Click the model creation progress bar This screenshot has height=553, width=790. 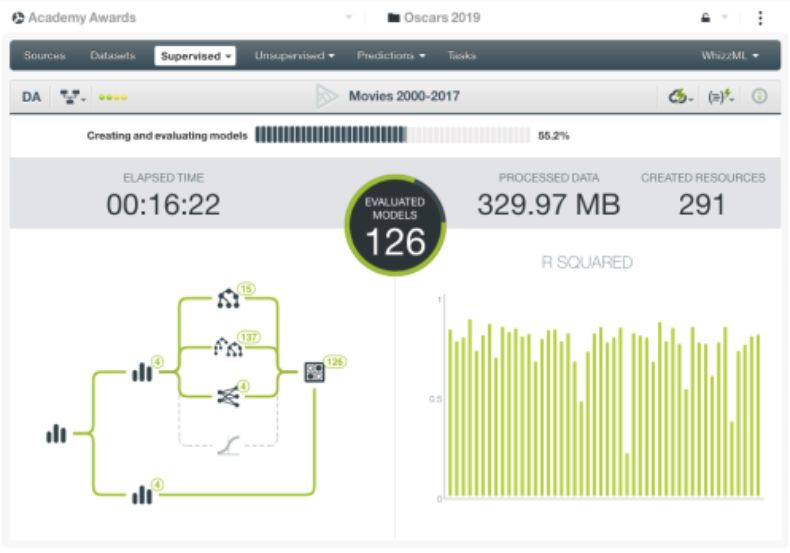tap(392, 135)
